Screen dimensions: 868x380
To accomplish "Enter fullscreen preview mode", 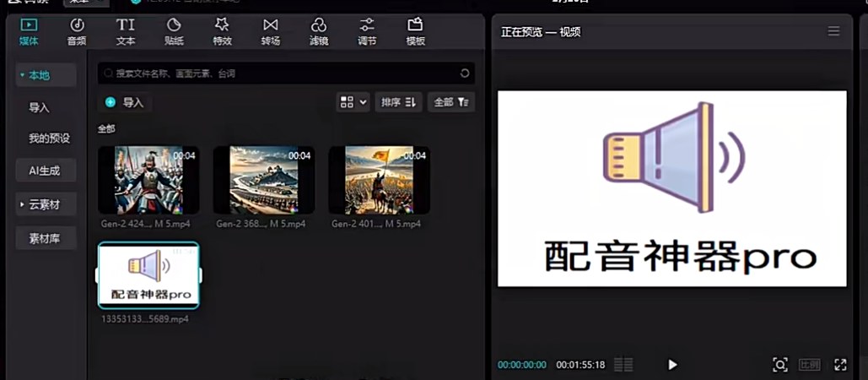I will point(840,365).
